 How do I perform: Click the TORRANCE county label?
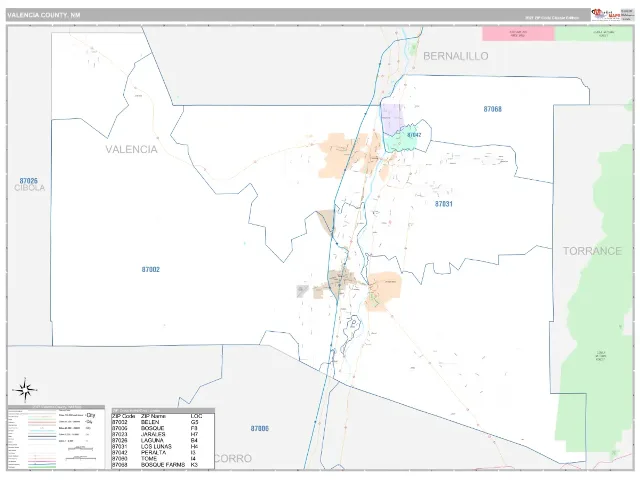pos(592,251)
